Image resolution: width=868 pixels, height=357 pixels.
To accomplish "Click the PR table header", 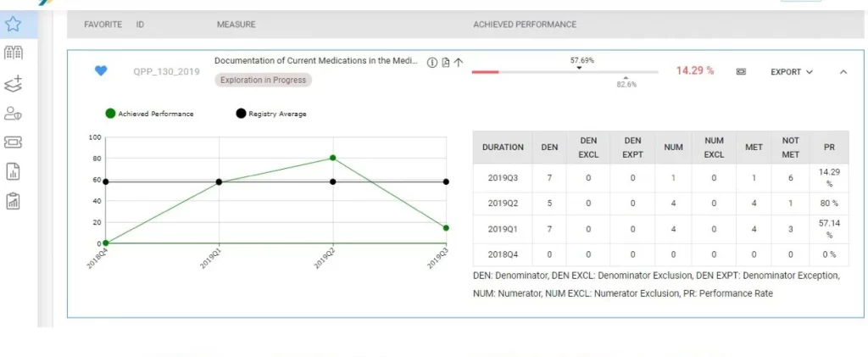I will (829, 148).
